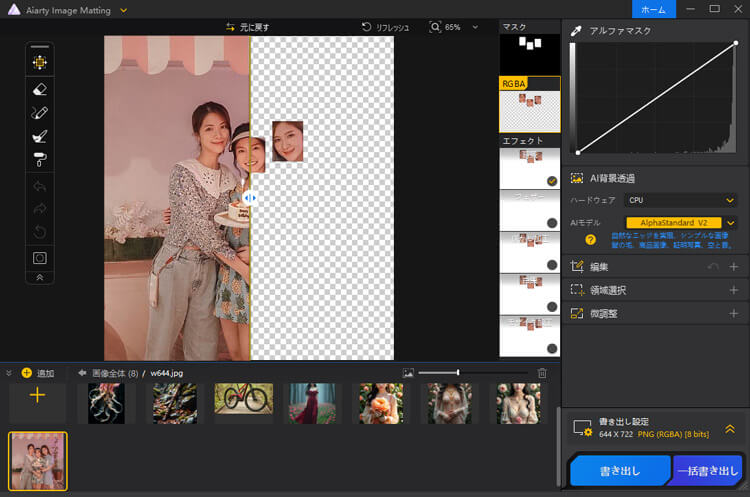Select the RGBA preview tab

[x=529, y=104]
